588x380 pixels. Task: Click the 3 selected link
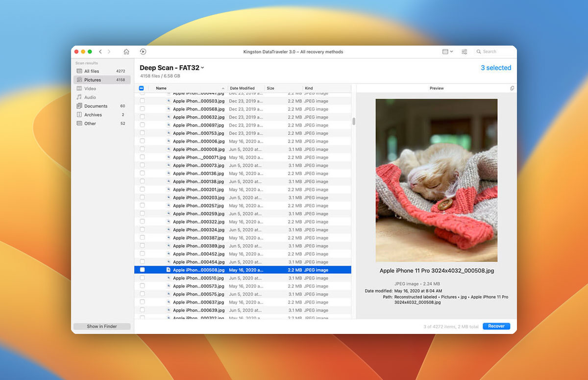coord(496,68)
